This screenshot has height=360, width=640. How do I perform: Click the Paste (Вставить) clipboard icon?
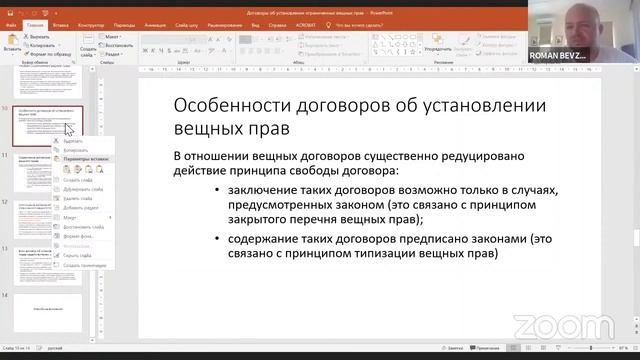12,40
